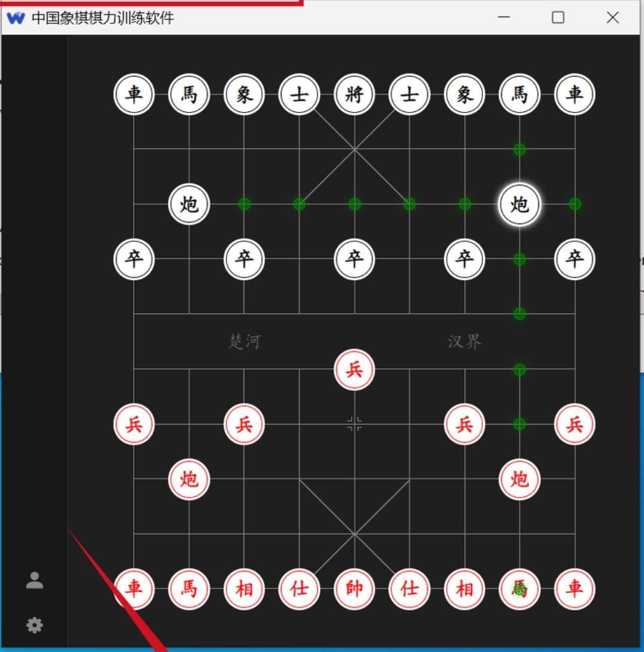Move cannon to green dot nearest left black cannon
Image resolution: width=644 pixels, height=652 pixels.
[x=244, y=204]
